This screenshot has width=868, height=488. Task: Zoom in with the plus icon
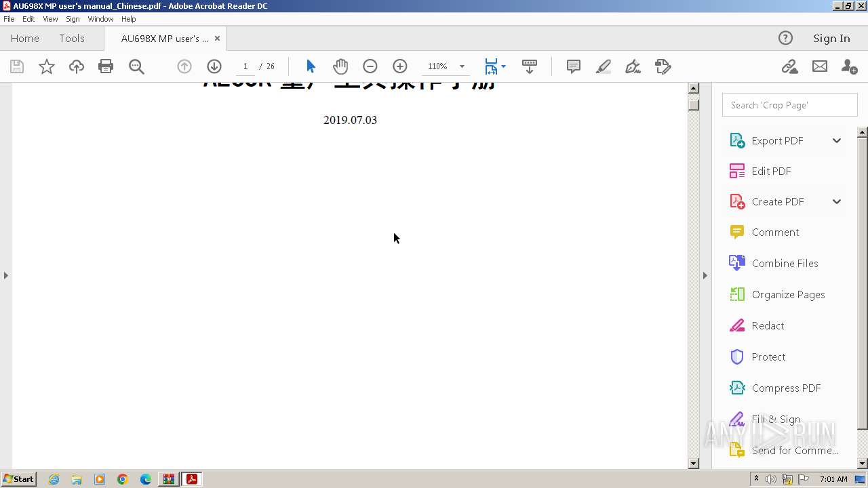400,66
